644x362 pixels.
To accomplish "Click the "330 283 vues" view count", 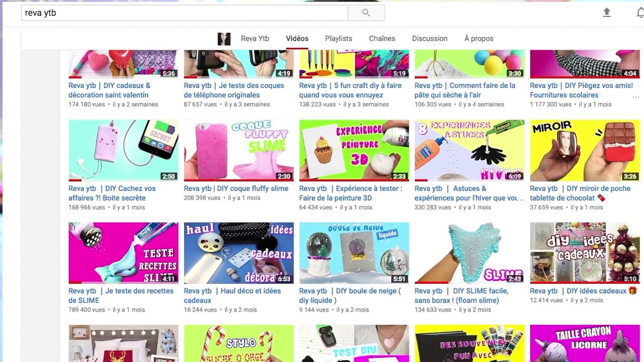I will 433,208.
